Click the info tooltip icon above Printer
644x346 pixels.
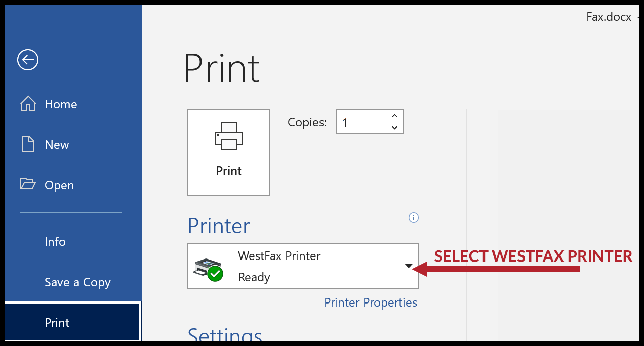(x=413, y=218)
